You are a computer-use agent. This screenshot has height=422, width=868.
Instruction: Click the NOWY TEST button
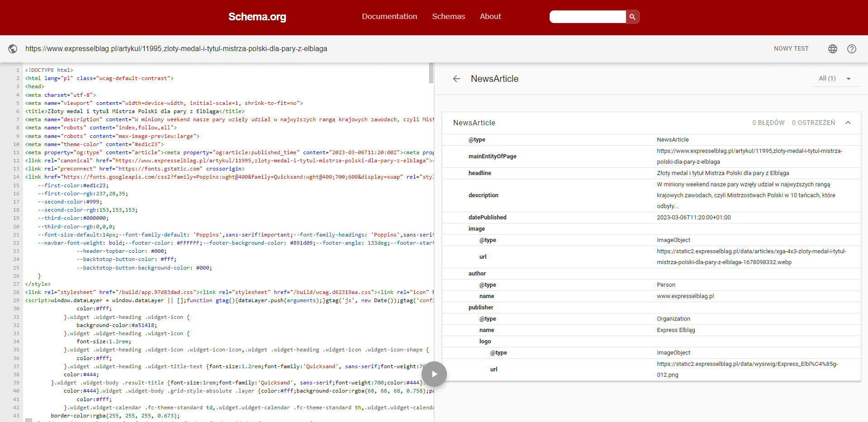pos(791,49)
